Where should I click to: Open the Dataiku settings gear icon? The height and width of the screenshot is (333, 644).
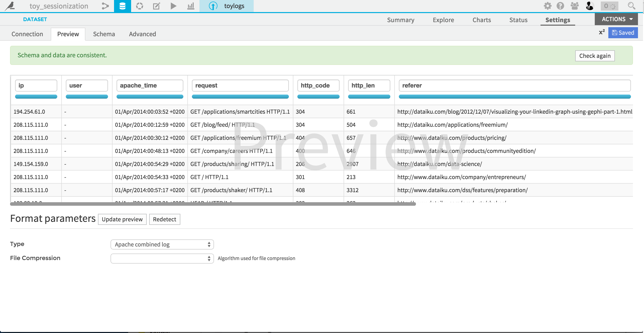click(548, 6)
